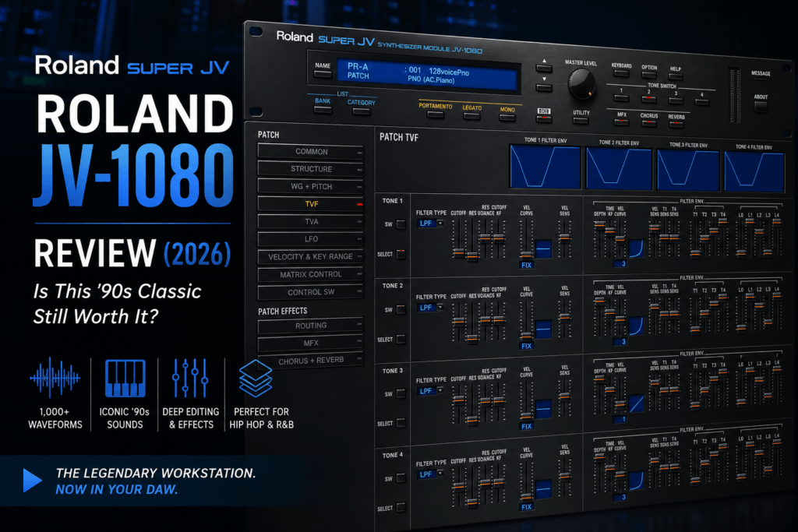
Task: Click the ABOUT button
Action: (761, 106)
